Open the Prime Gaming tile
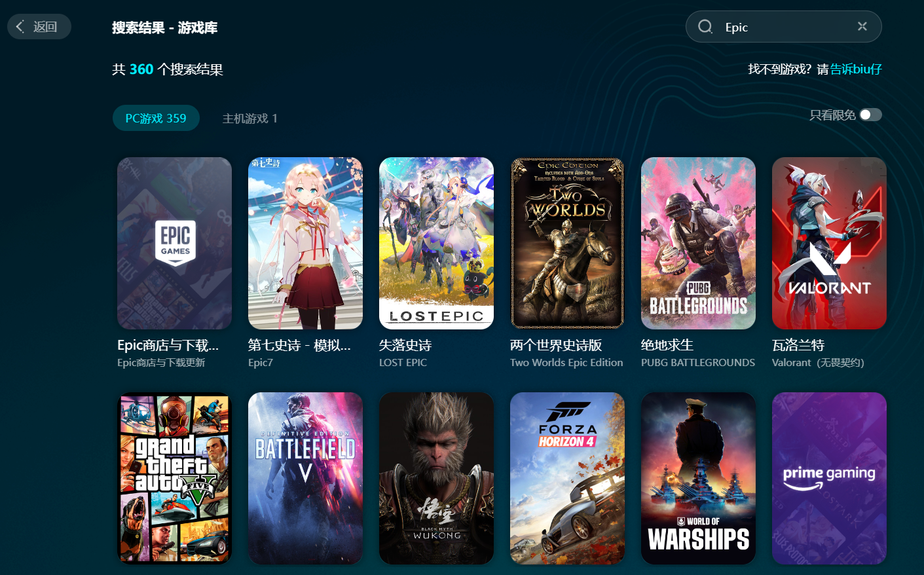 coord(829,478)
